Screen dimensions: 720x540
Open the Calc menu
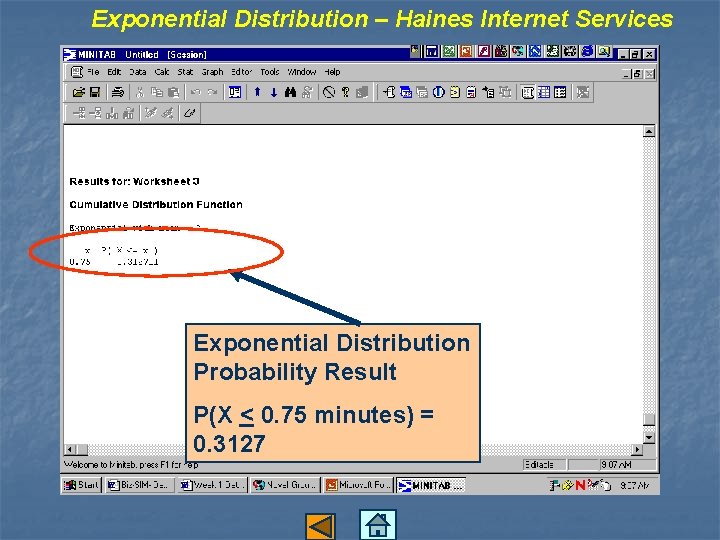pos(162,72)
